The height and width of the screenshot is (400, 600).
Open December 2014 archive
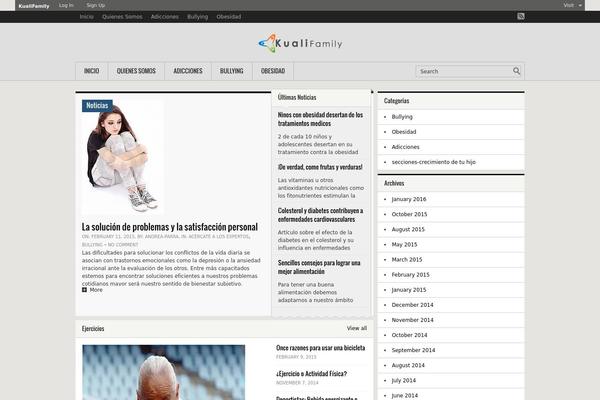tap(412, 305)
